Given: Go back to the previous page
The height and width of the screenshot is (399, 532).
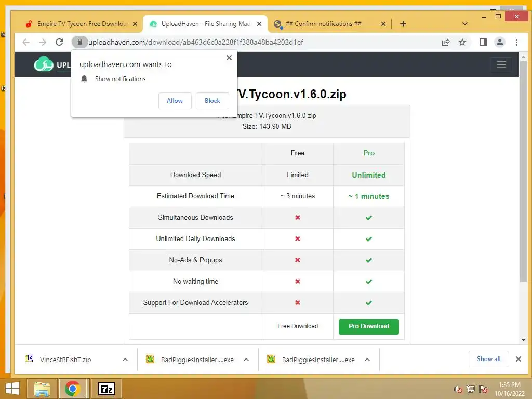Looking at the screenshot, I should [x=26, y=42].
